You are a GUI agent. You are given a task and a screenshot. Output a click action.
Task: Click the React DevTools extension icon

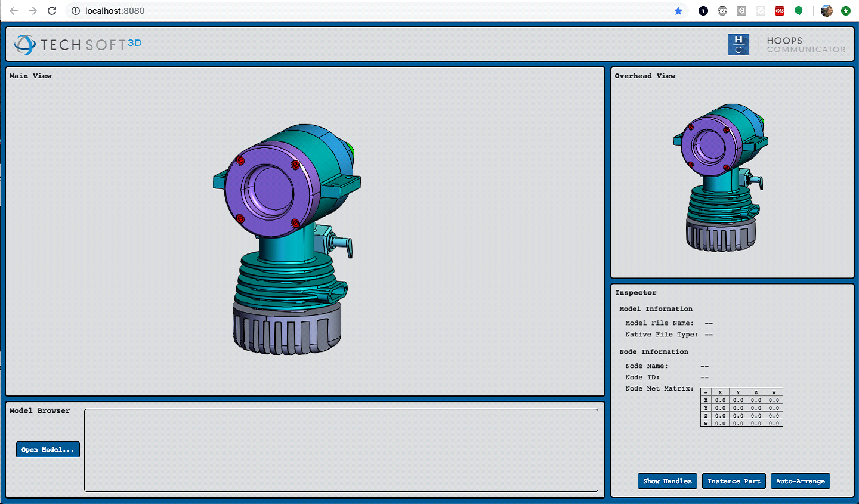(761, 11)
